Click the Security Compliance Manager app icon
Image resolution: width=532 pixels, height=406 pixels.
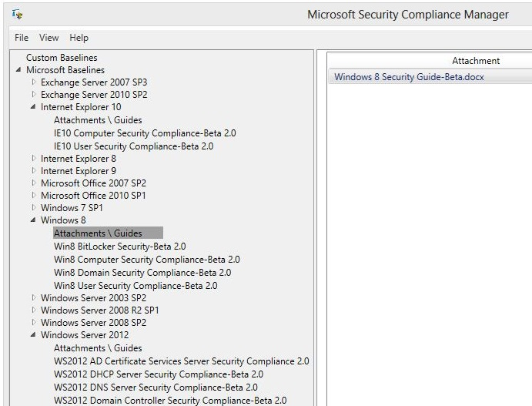point(18,15)
